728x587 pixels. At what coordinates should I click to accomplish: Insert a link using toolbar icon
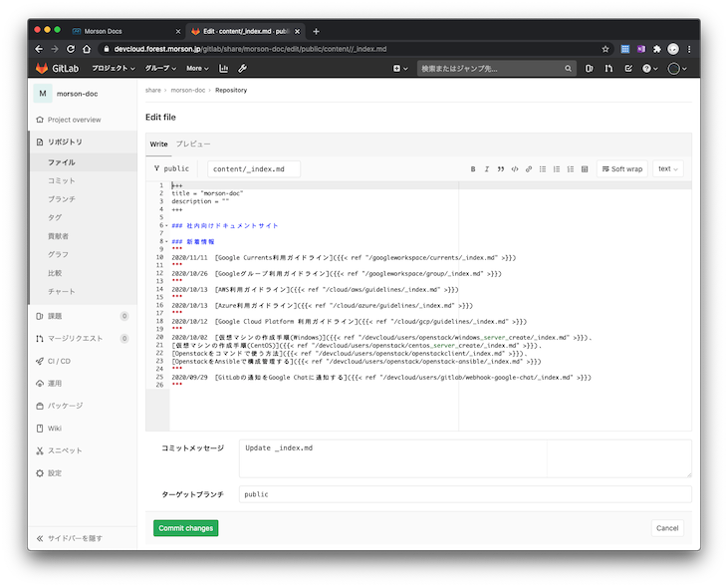click(529, 169)
